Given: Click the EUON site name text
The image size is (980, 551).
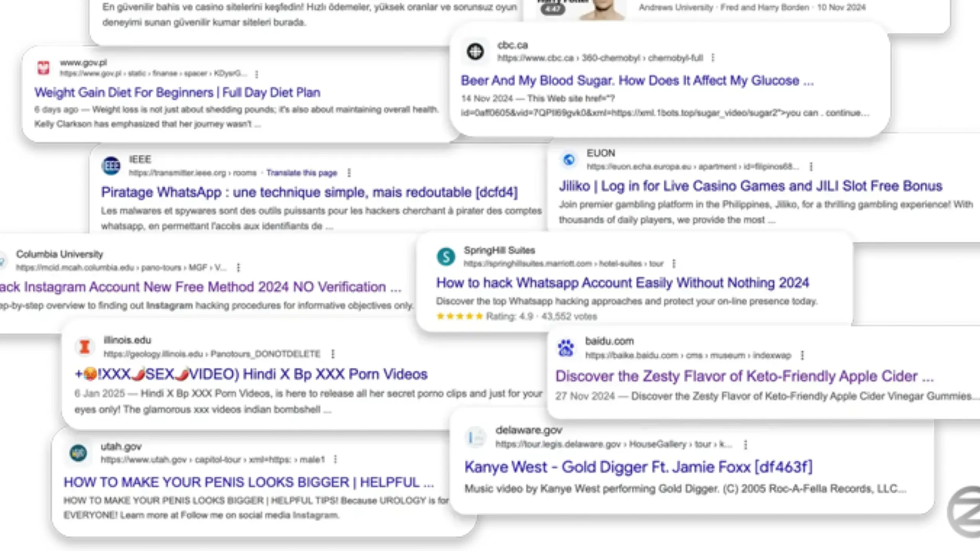Looking at the screenshot, I should 601,153.
